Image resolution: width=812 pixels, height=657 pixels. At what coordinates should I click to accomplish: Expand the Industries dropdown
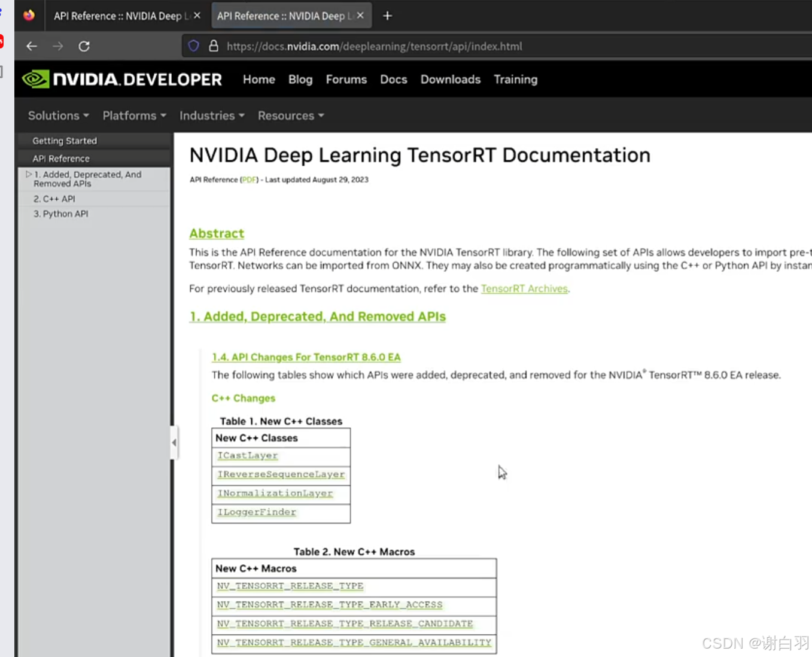[212, 115]
